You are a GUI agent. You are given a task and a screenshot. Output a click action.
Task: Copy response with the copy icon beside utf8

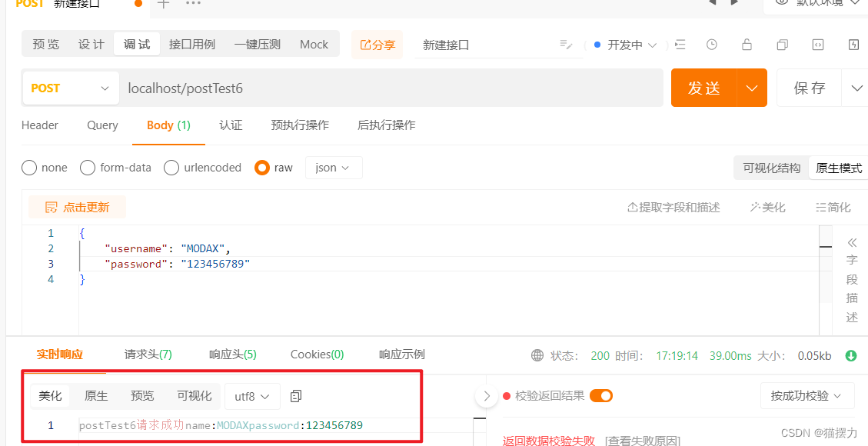point(295,396)
